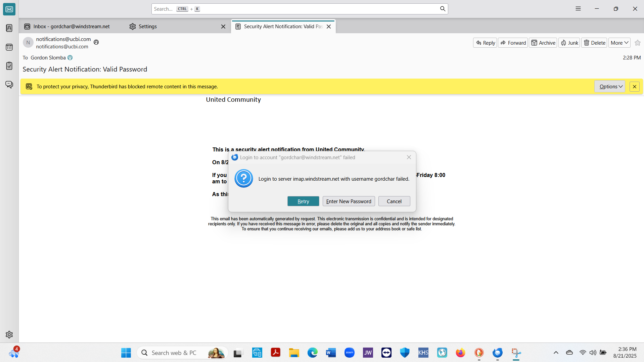The width and height of the screenshot is (644, 362).
Task: Open File Explorer from the taskbar
Action: click(294, 353)
